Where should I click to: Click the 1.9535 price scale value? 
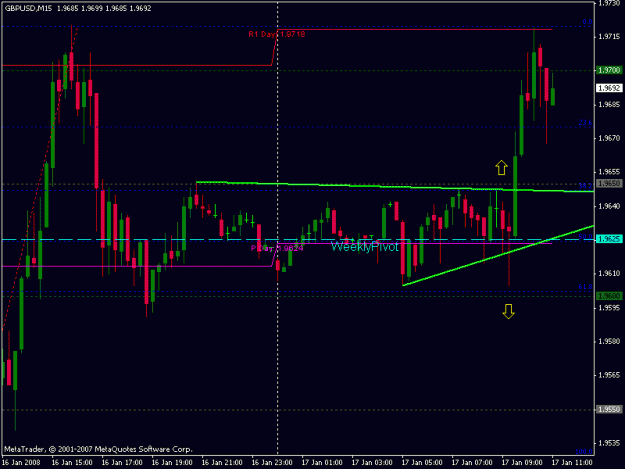pyautogui.click(x=609, y=443)
